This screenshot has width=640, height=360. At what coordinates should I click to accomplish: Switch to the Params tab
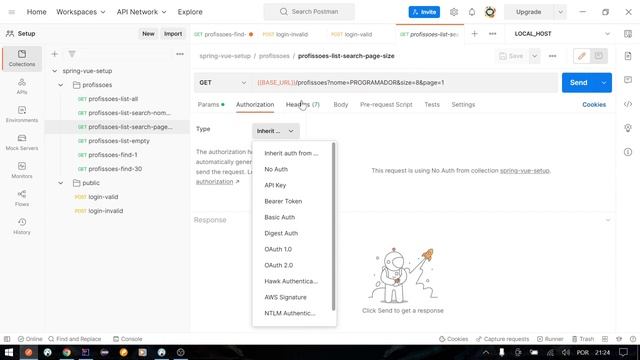click(x=211, y=104)
